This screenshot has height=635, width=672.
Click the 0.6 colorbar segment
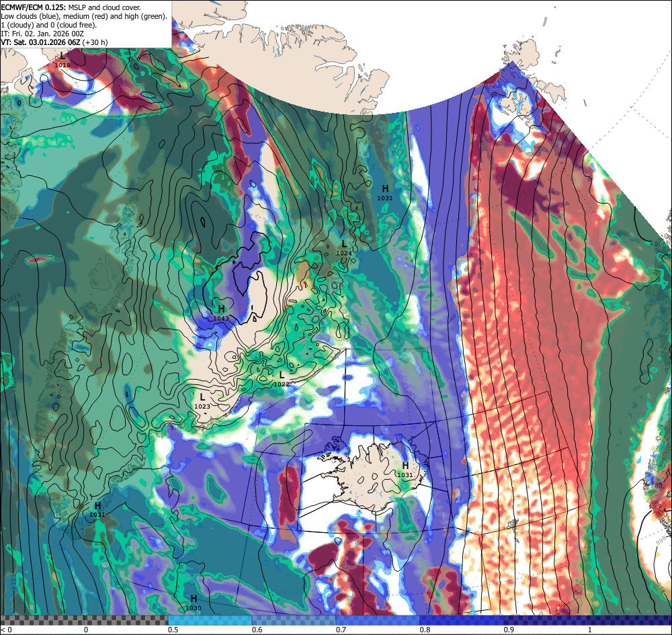point(294,620)
